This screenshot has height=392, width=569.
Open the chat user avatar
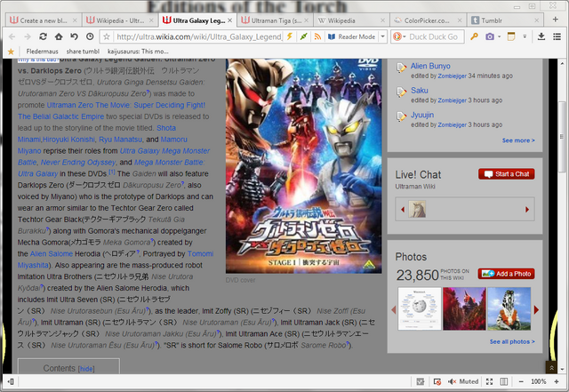click(x=417, y=209)
